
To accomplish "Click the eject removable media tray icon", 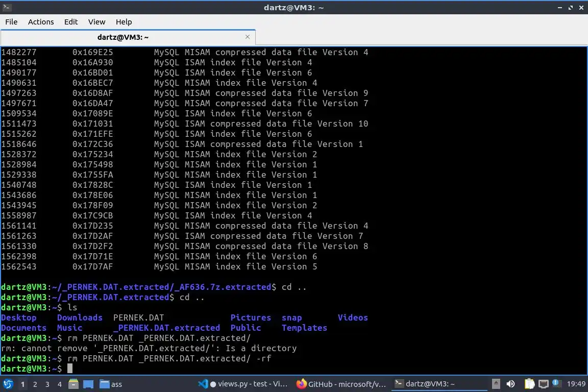I will click(496, 384).
